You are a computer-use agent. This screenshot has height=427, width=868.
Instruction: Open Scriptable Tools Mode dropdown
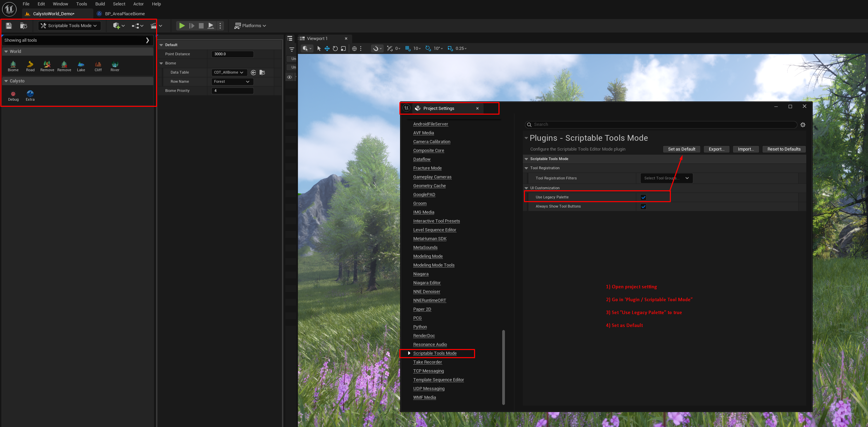click(70, 26)
